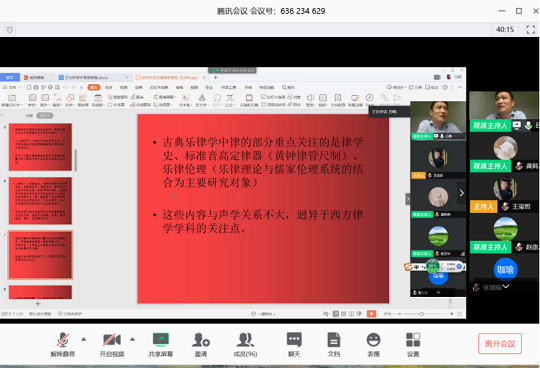Image resolution: width=540 pixels, height=368 pixels.
Task: Open the 邀请 invite icon
Action: pyautogui.click(x=201, y=344)
